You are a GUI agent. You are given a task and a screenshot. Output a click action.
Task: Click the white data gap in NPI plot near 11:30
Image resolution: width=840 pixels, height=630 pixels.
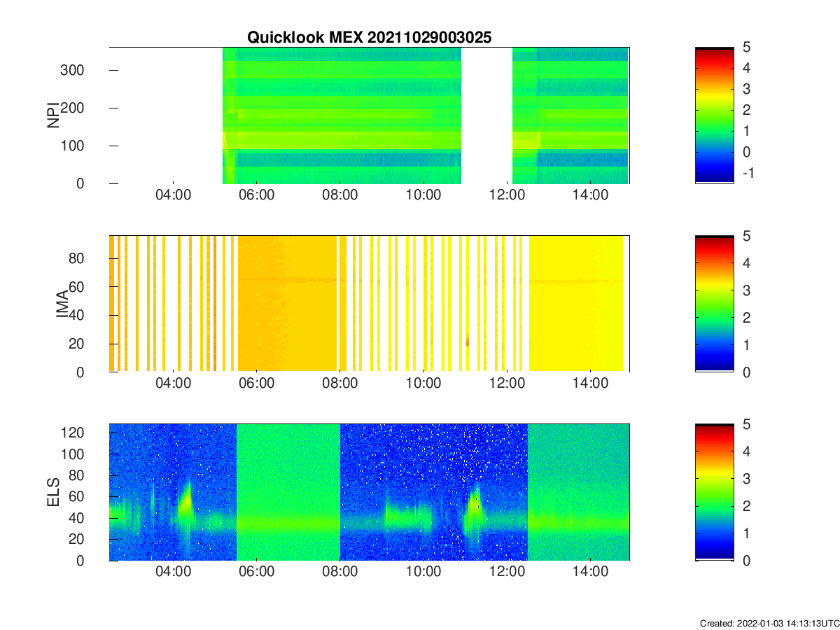pyautogui.click(x=486, y=115)
